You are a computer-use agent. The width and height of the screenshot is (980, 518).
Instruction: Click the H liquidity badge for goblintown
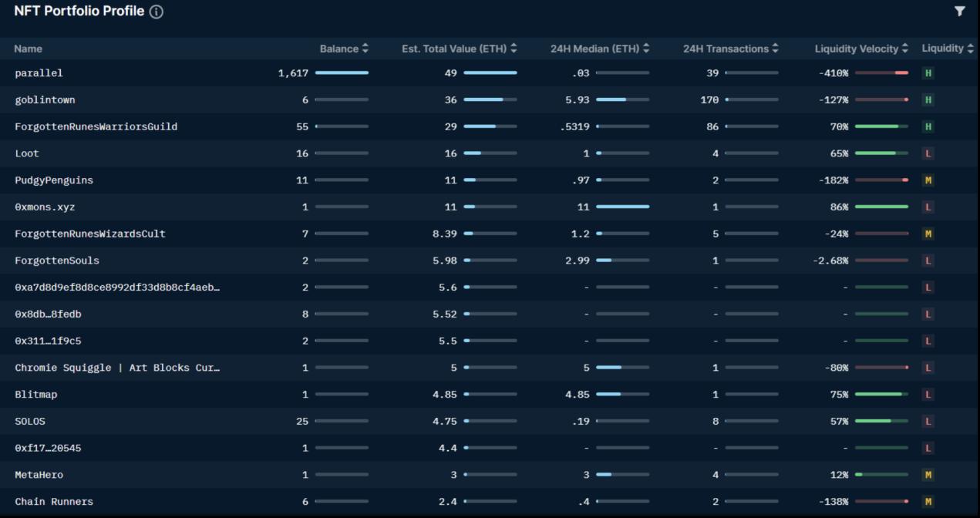click(x=928, y=100)
